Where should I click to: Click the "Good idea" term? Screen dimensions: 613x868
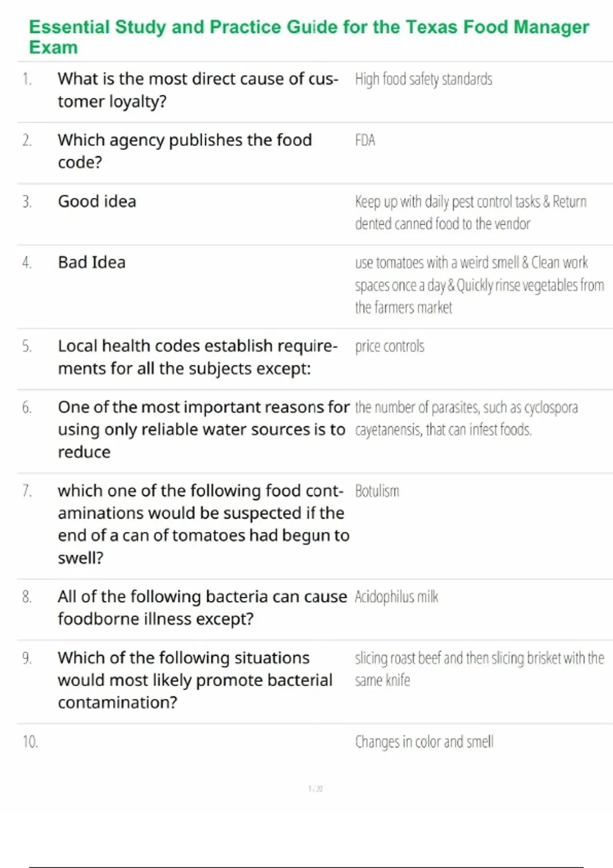97,202
